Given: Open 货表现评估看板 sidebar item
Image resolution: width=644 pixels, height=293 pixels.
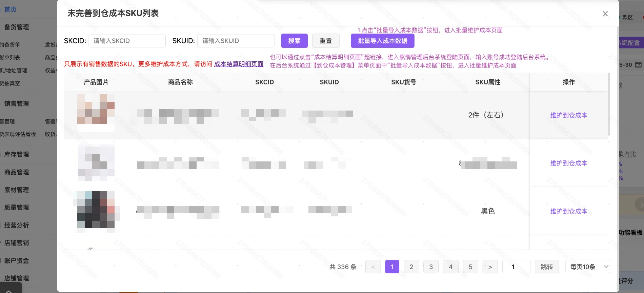Looking at the screenshot, I should point(18,134).
